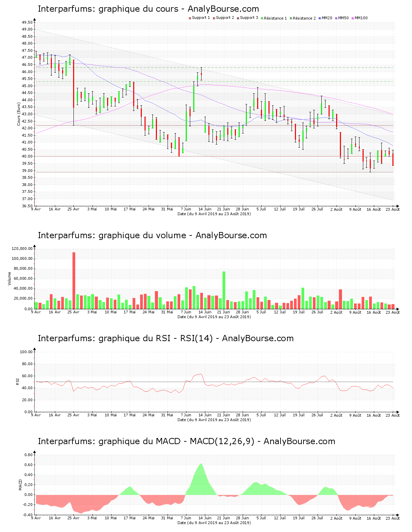Click the 120,000.00 volume axis value

coord(22,248)
